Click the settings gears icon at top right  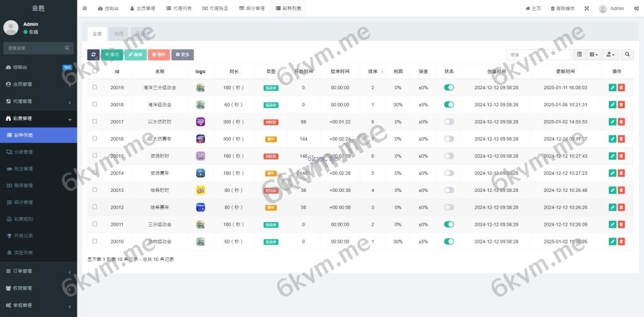tap(636, 9)
